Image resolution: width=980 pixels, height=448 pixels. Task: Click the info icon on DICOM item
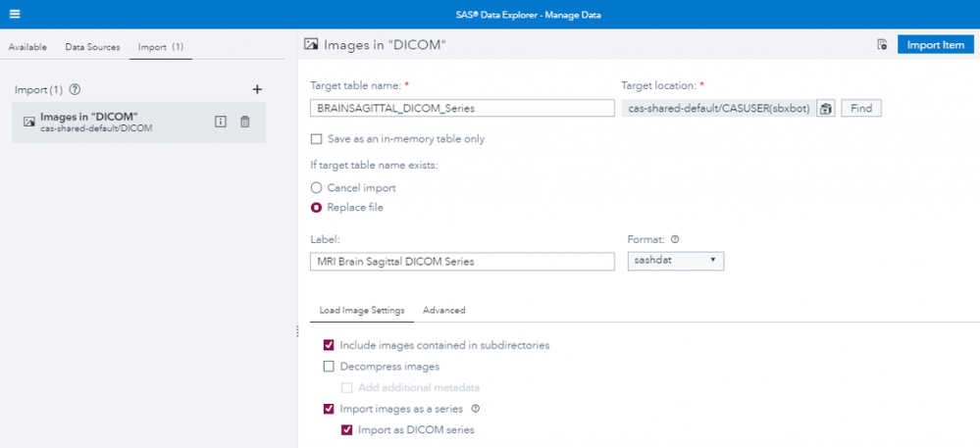click(x=221, y=122)
